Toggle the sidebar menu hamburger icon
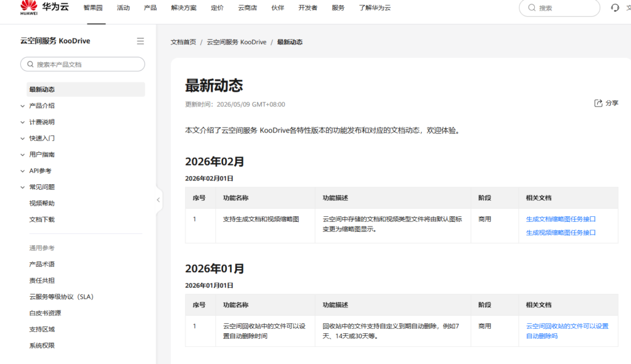Screen dimensions: 631x364 click(140, 41)
